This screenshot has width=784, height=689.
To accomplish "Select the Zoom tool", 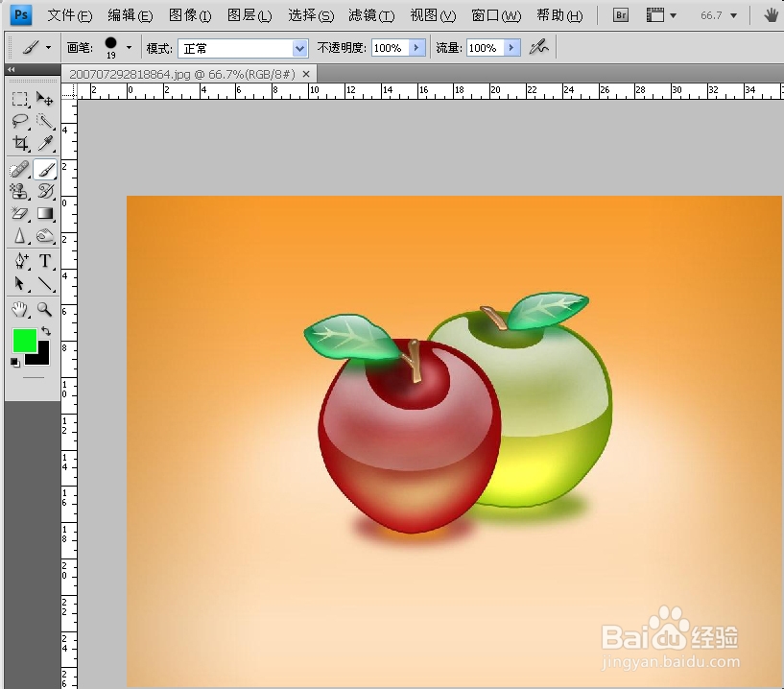I will click(45, 310).
